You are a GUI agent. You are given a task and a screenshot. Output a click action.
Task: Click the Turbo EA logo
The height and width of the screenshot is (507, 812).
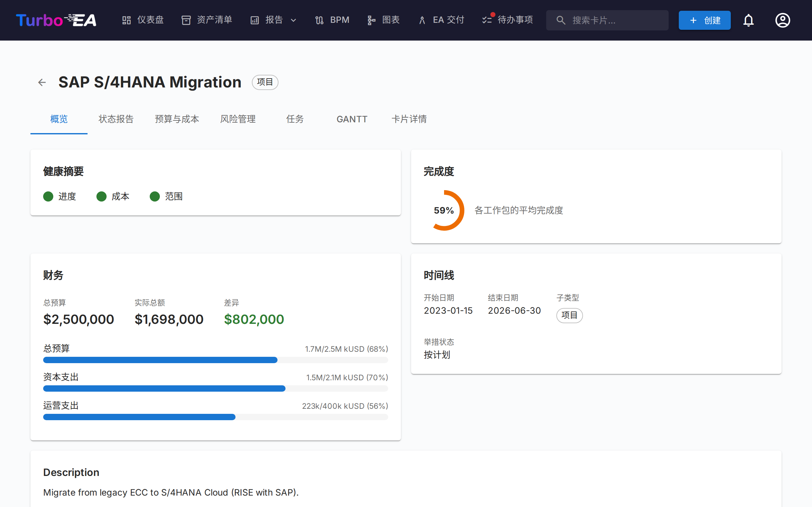tap(56, 20)
